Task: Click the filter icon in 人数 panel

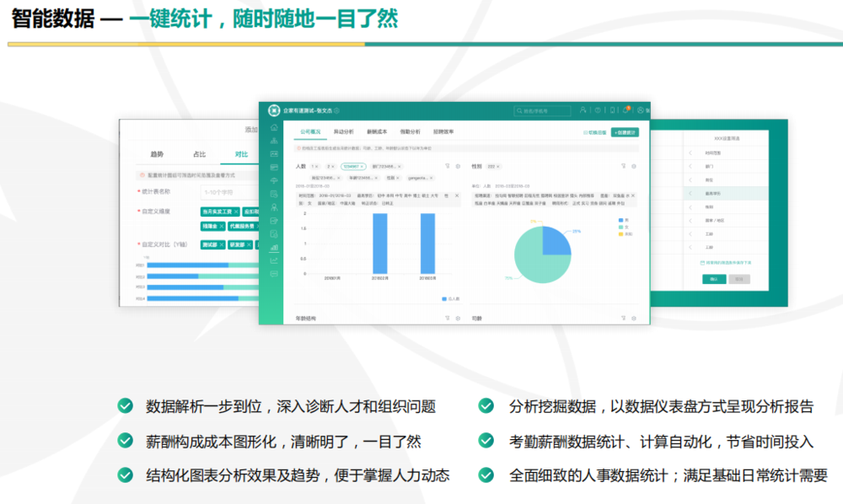Action: [x=448, y=166]
